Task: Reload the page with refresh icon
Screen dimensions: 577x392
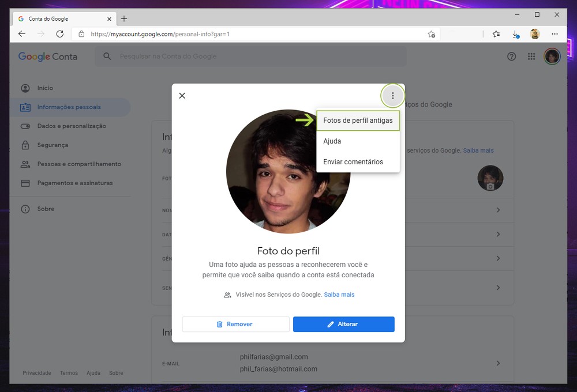Action: tap(59, 34)
